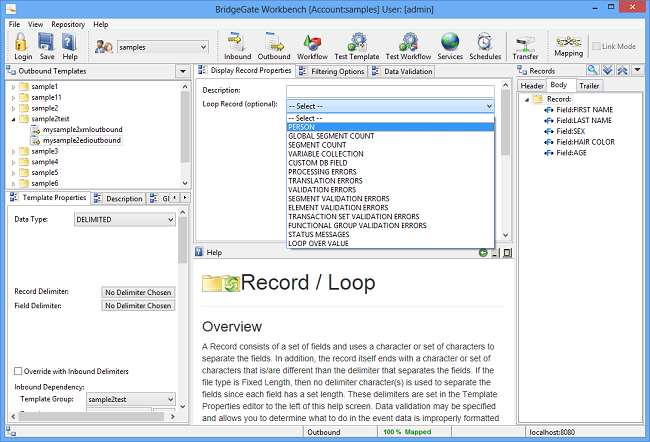Switch to the Header records tab
Image resolution: width=650 pixels, height=442 pixels.
point(532,86)
